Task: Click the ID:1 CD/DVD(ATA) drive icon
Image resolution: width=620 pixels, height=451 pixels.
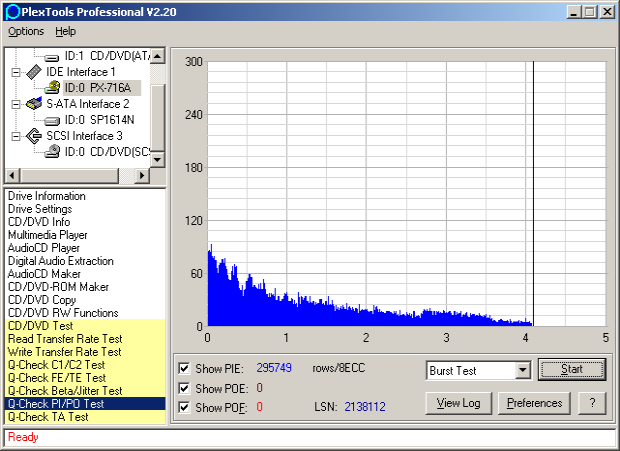Action: pyautogui.click(x=52, y=58)
